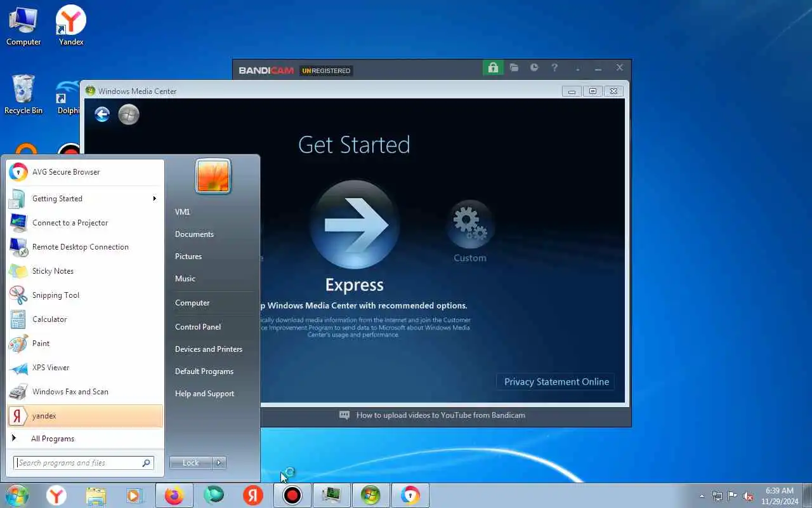Viewport: 812px width, 508px height.
Task: Open Bandicam scheduled recording clock icon
Action: [x=534, y=68]
